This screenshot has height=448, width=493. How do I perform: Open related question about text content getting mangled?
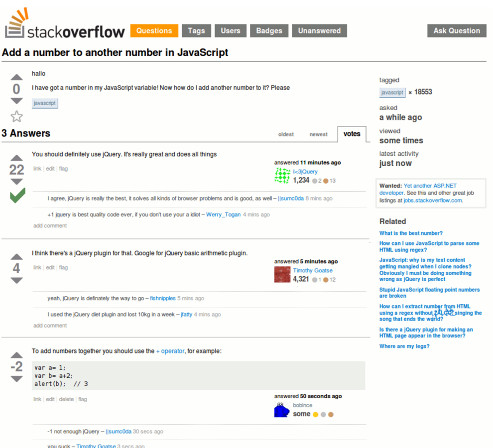[x=425, y=269]
